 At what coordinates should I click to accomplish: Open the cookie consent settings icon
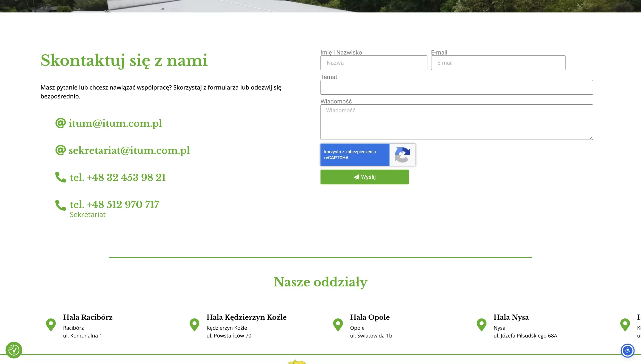point(14,350)
